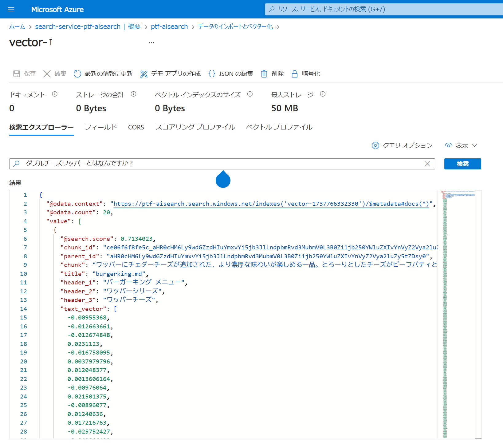Click the "chunk_id" line in results
This screenshot has height=448, width=503.
249,248
